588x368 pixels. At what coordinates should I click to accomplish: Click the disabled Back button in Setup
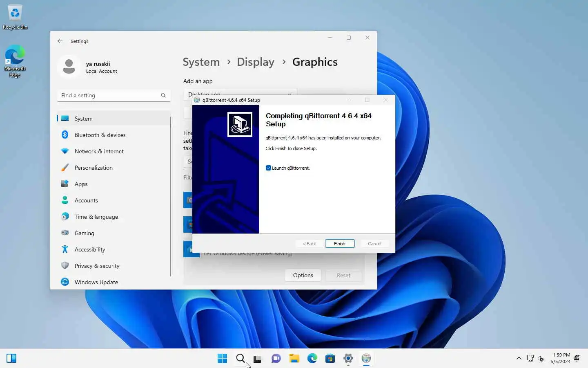[x=309, y=244]
